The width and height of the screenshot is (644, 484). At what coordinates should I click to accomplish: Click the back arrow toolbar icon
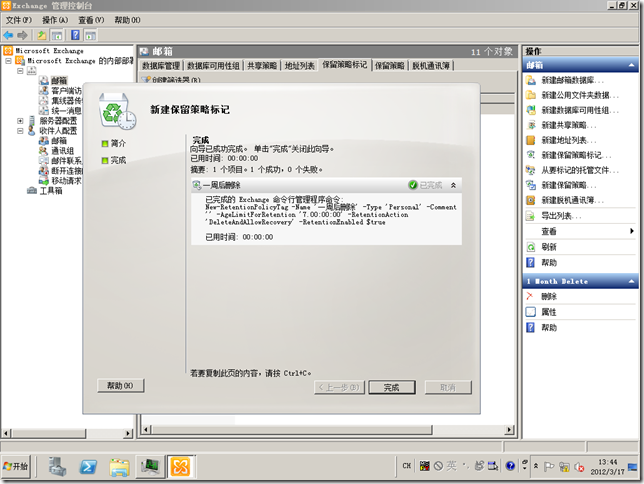click(9, 34)
